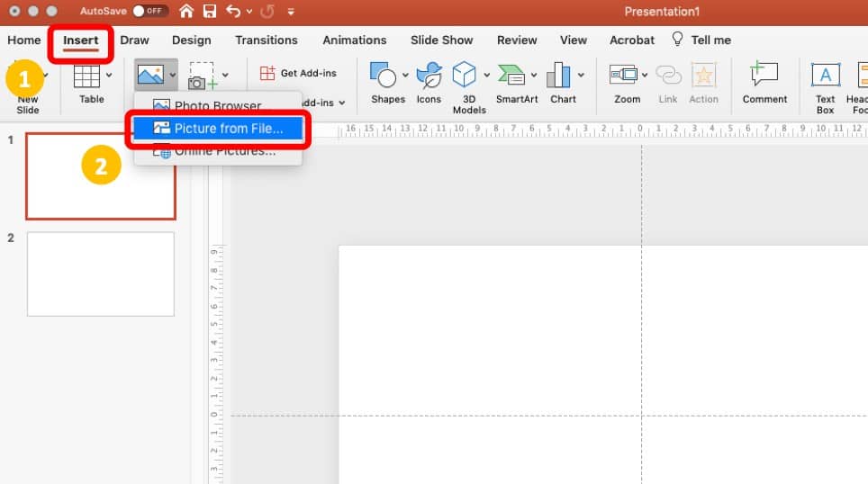Switch to the Insert tab
The width and height of the screenshot is (868, 484).
[80, 40]
